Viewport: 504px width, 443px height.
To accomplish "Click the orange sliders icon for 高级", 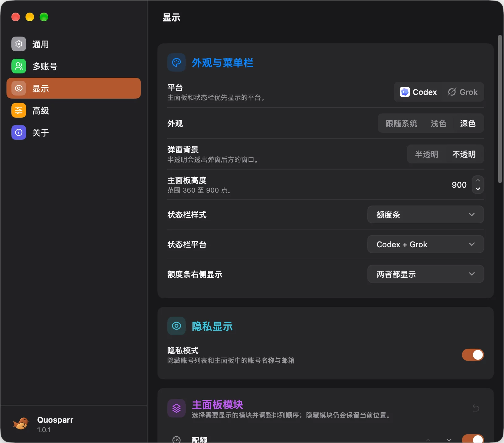I will 19,110.
